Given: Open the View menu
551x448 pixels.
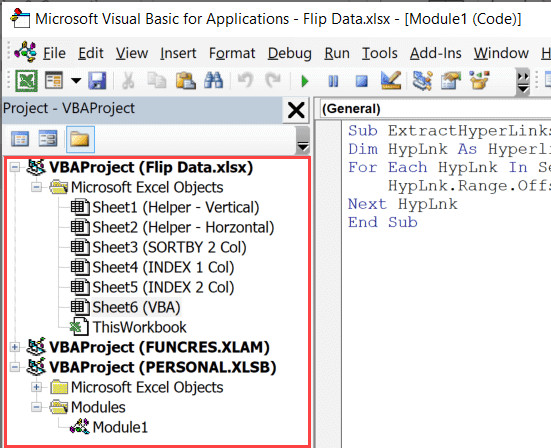Looking at the screenshot, I should 132,53.
